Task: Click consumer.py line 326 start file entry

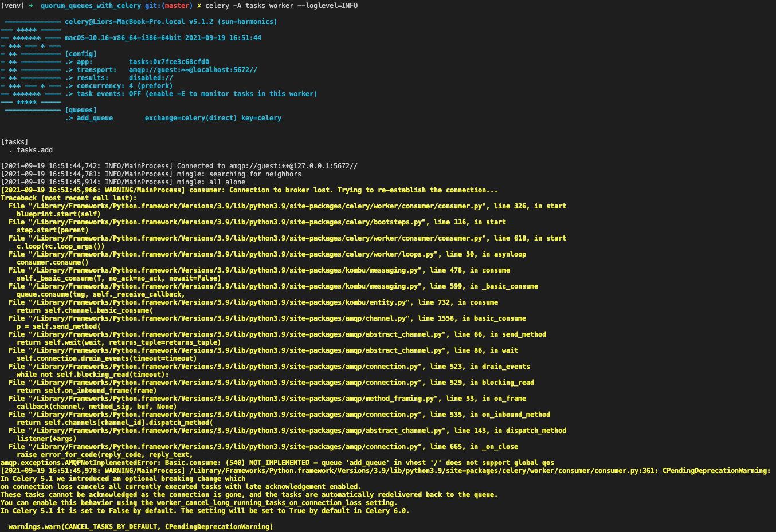Action: click(287, 206)
